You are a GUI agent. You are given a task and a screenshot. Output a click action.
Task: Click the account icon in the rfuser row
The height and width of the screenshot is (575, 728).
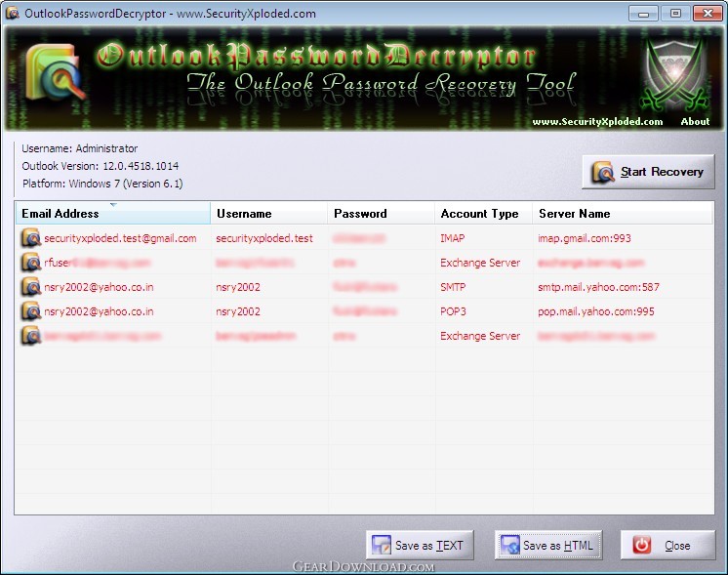(31, 263)
